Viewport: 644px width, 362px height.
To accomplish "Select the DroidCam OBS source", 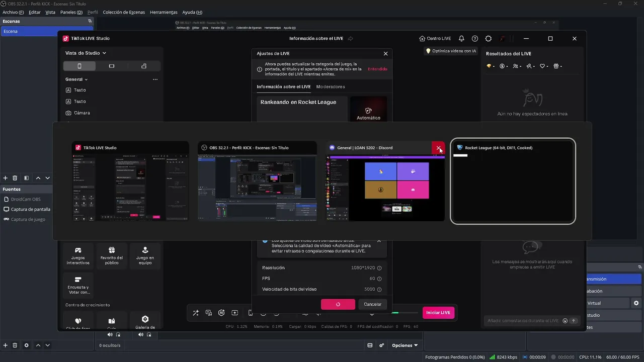I will (26, 199).
